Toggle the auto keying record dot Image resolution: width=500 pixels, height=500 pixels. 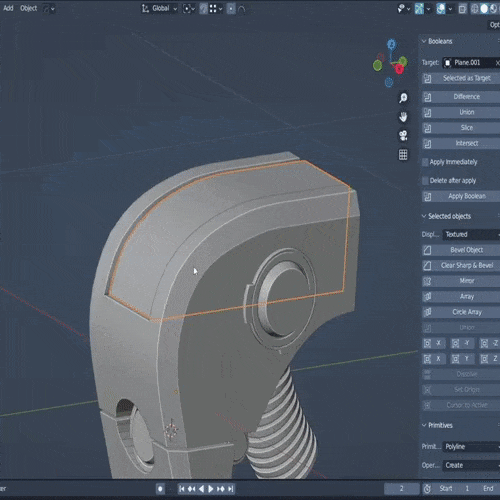[x=160, y=489]
